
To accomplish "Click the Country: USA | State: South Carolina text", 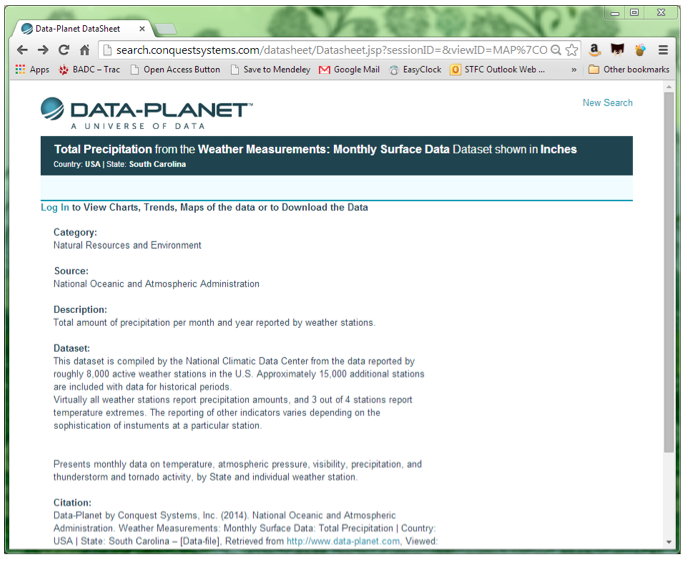I will [120, 164].
